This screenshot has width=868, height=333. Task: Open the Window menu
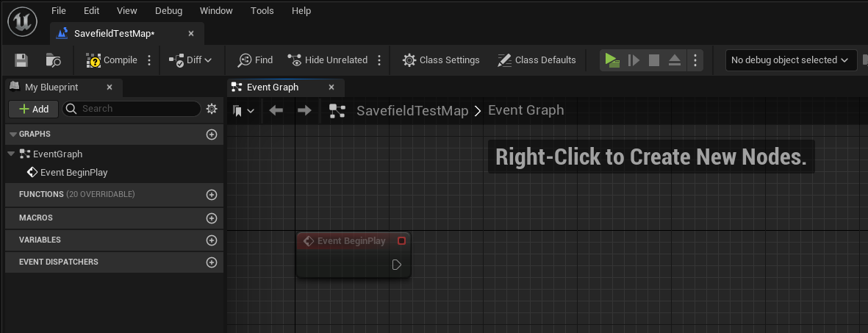tap(216, 10)
